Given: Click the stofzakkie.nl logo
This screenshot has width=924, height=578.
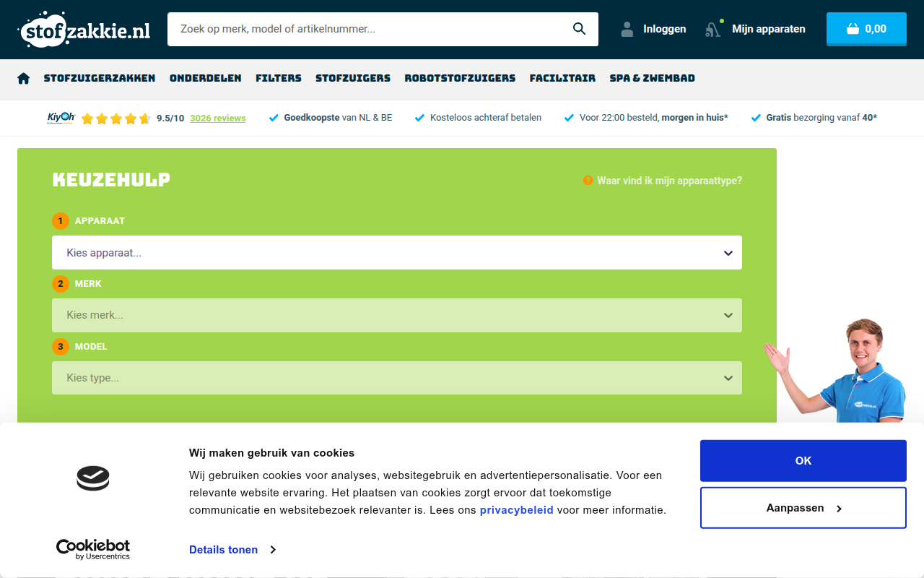Looking at the screenshot, I should click(84, 30).
